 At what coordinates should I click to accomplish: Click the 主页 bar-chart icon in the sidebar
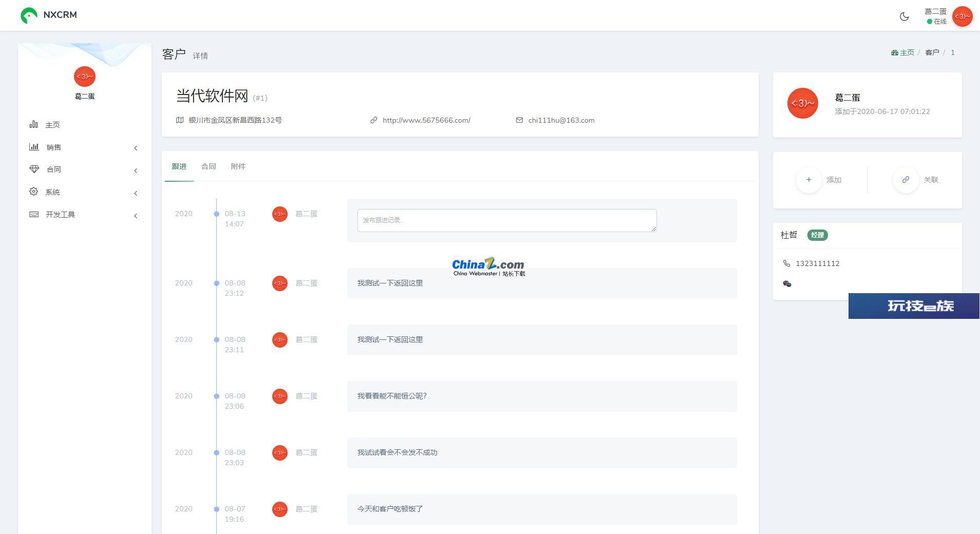pyautogui.click(x=34, y=125)
